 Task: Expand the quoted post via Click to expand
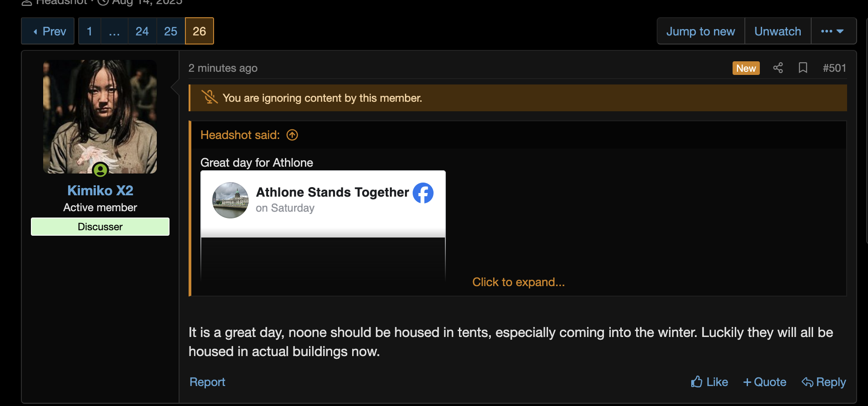[518, 282]
